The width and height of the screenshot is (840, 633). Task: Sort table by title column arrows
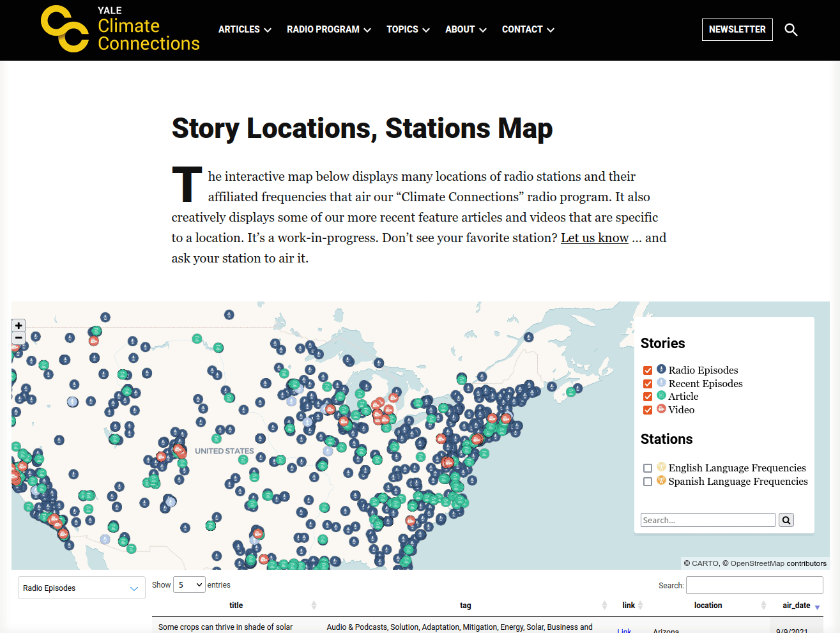point(314,606)
